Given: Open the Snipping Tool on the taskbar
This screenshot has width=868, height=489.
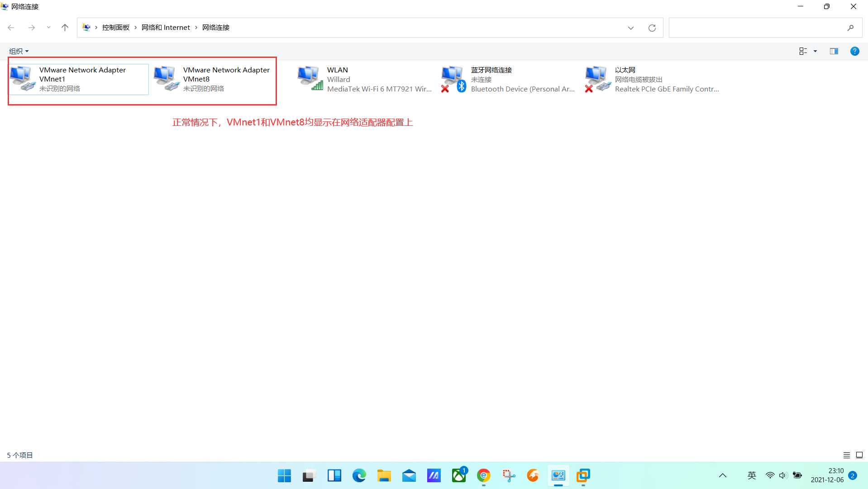Looking at the screenshot, I should click(x=509, y=475).
